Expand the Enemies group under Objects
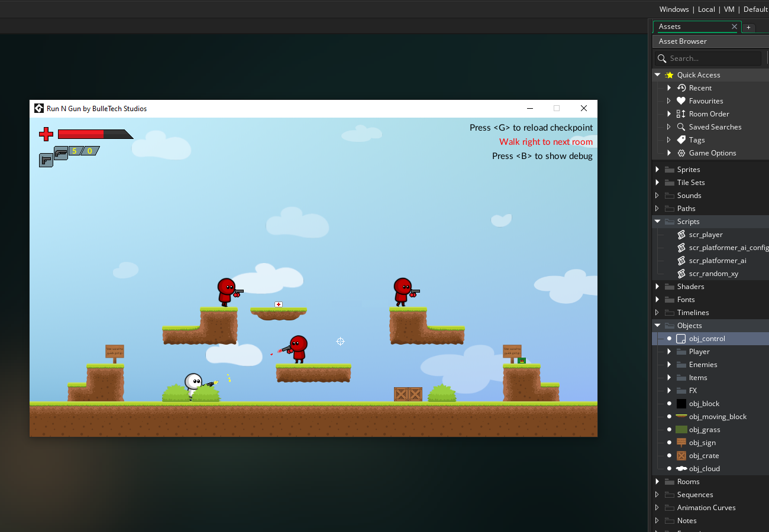This screenshot has height=532, width=769. pos(669,364)
